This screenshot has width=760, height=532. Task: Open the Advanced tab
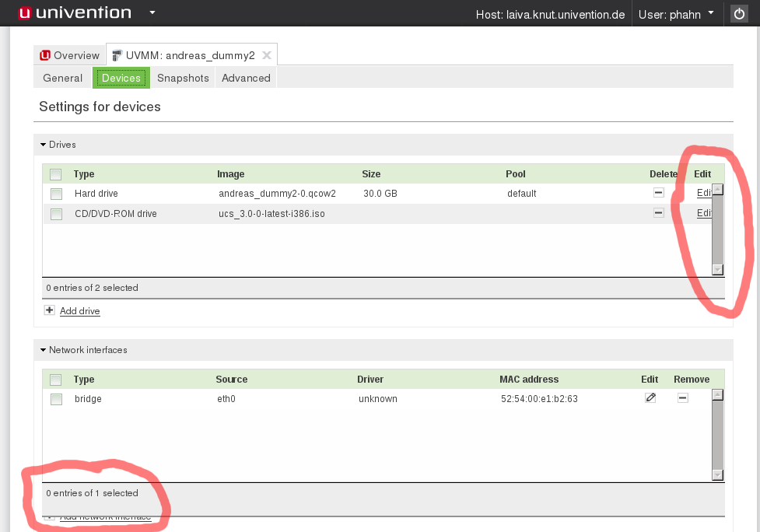click(246, 78)
